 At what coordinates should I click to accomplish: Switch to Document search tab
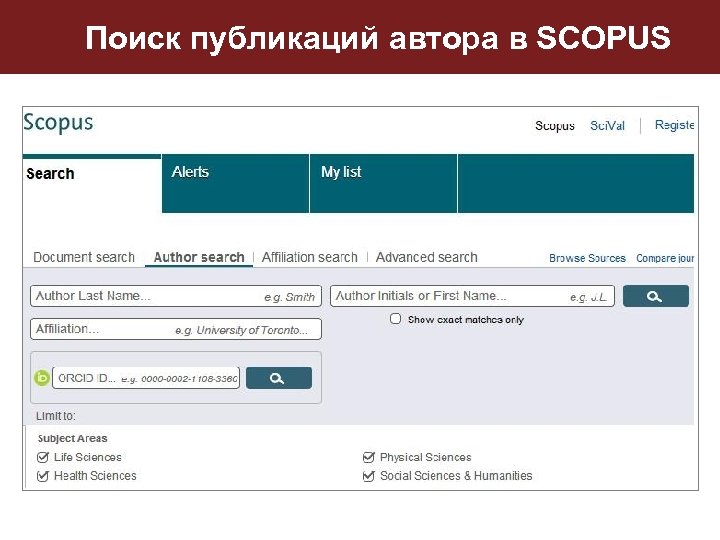[x=84, y=257]
